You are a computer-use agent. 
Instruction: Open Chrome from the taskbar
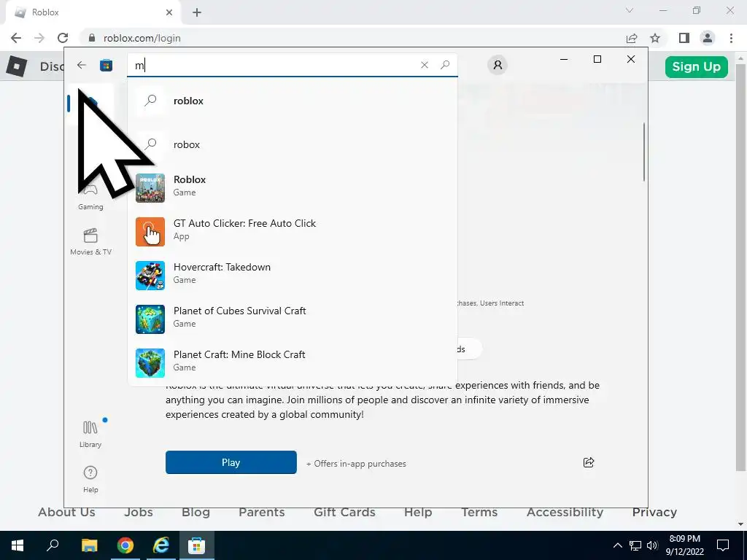coord(125,545)
